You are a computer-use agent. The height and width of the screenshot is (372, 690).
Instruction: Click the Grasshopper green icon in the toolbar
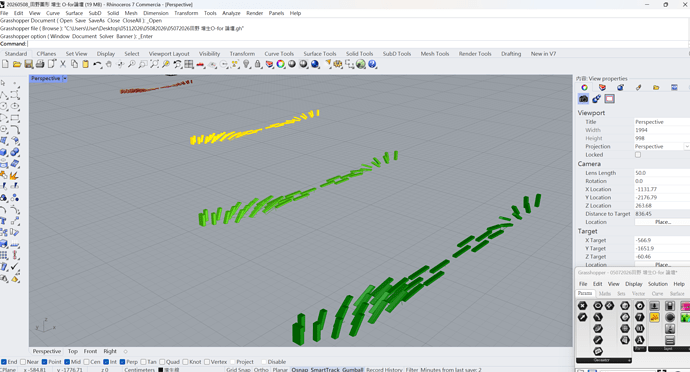pyautogui.click(x=361, y=64)
